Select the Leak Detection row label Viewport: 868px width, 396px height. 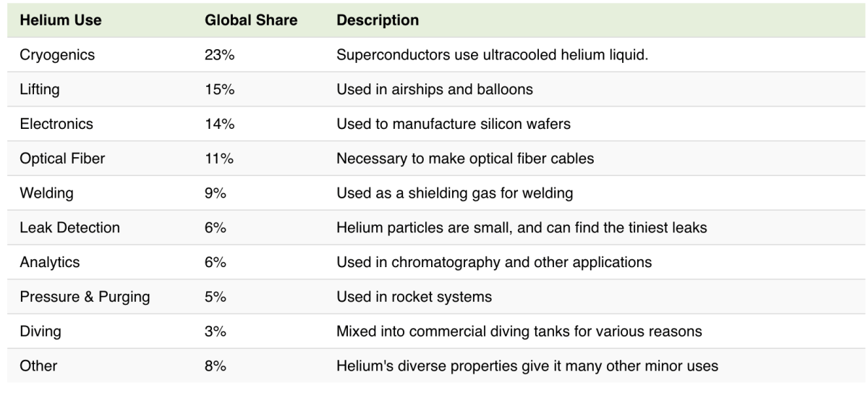pos(69,227)
